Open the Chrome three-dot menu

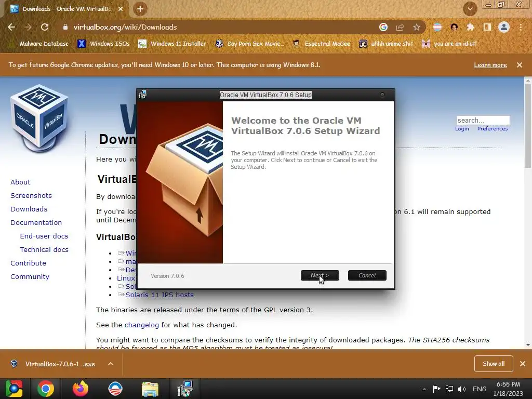pyautogui.click(x=521, y=27)
